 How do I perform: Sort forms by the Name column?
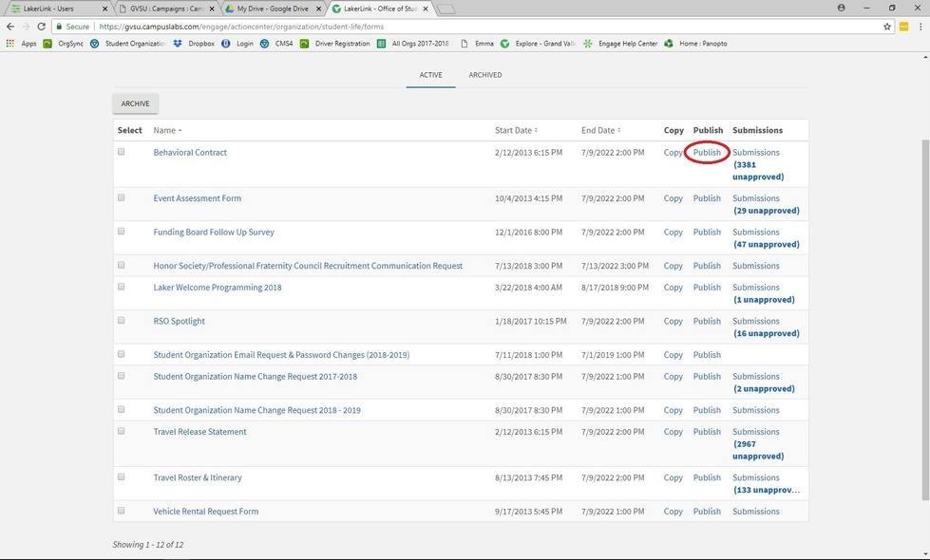tap(167, 130)
